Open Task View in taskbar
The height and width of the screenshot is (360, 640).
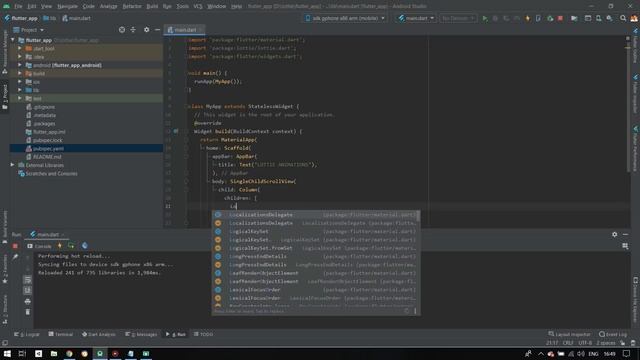22,353
